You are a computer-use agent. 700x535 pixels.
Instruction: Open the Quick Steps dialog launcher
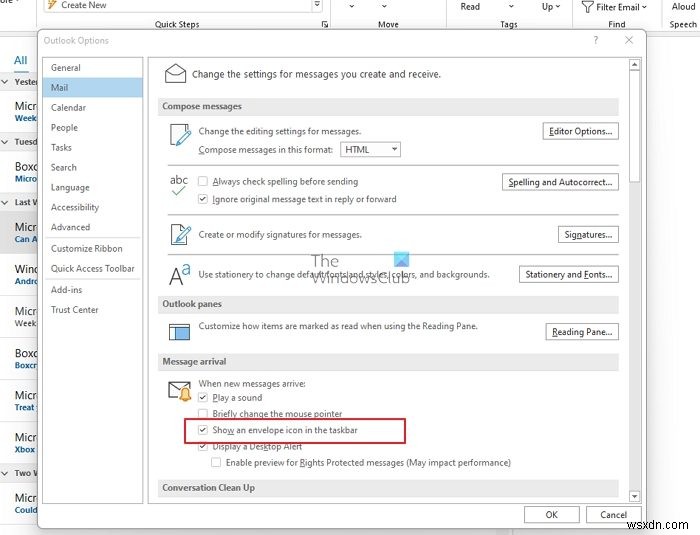(x=325, y=25)
